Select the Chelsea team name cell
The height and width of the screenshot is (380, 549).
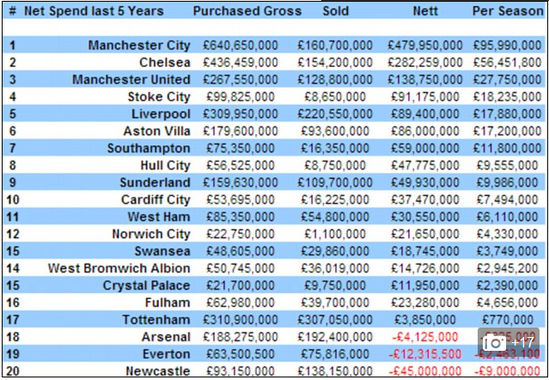click(x=165, y=62)
